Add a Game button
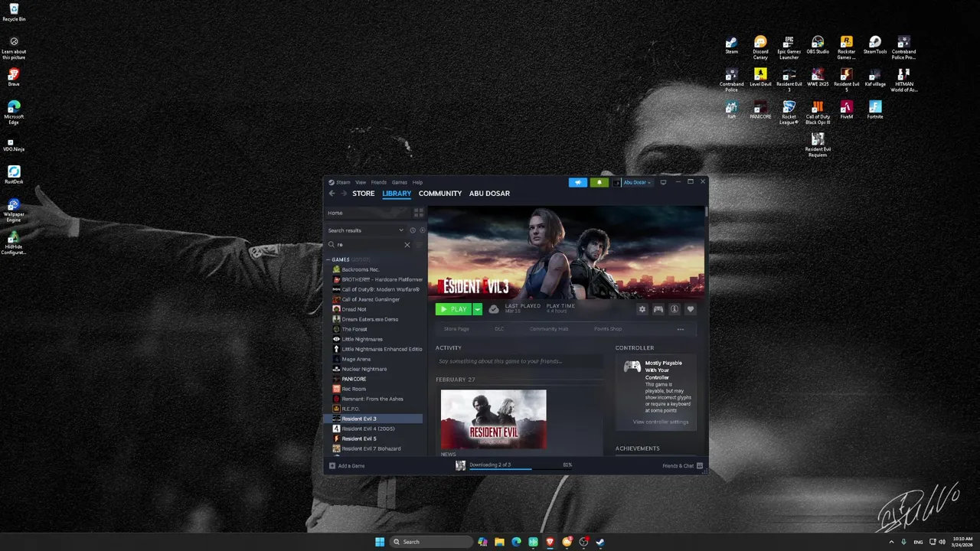Image resolution: width=980 pixels, height=551 pixels. (347, 465)
